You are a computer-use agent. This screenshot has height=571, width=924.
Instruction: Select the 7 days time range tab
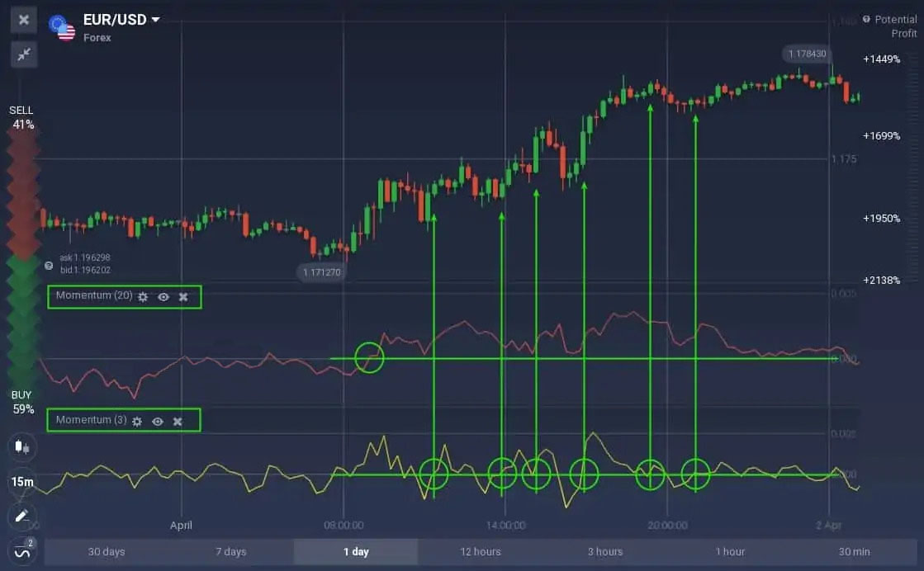230,552
